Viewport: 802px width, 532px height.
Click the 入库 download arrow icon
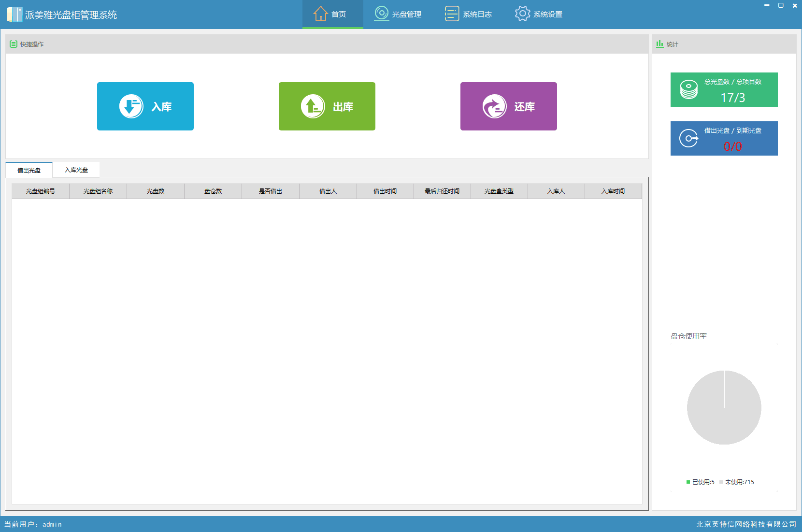point(131,106)
